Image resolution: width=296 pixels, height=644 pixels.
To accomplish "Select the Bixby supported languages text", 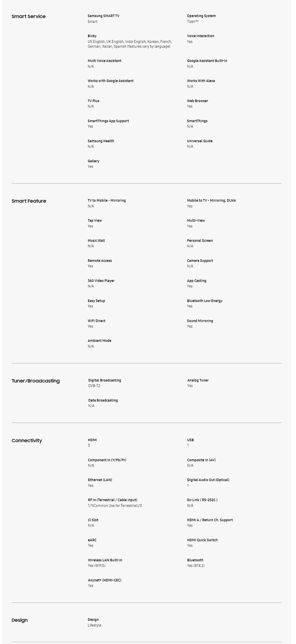I will pyautogui.click(x=130, y=44).
